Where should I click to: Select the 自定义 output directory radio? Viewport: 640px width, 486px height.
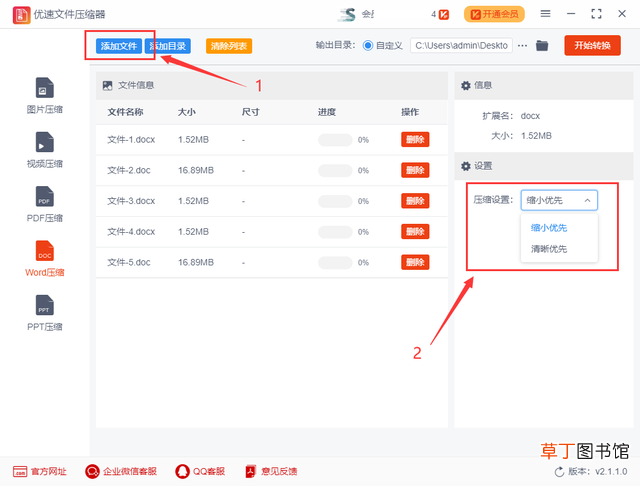click(368, 45)
